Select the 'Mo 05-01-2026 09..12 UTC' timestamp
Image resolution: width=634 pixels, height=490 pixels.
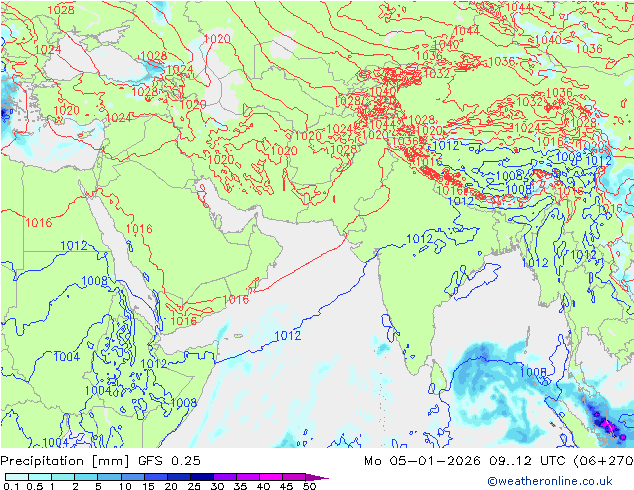point(466,461)
